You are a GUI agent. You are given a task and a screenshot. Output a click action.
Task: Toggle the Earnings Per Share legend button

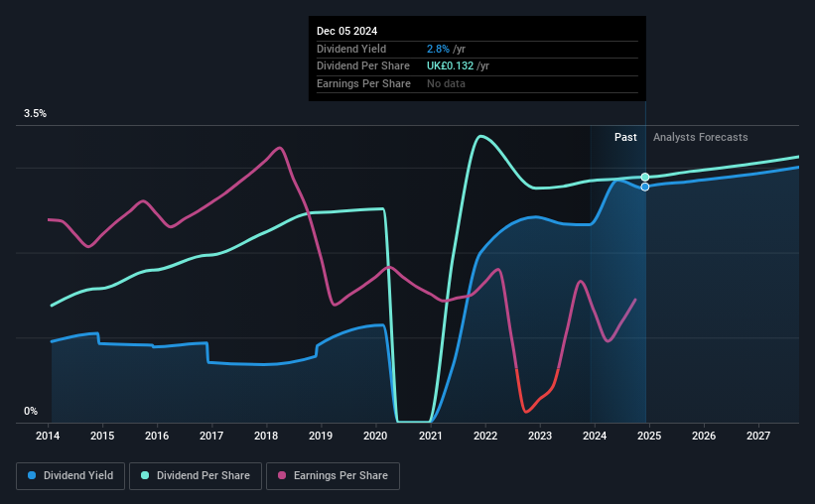[x=333, y=476]
